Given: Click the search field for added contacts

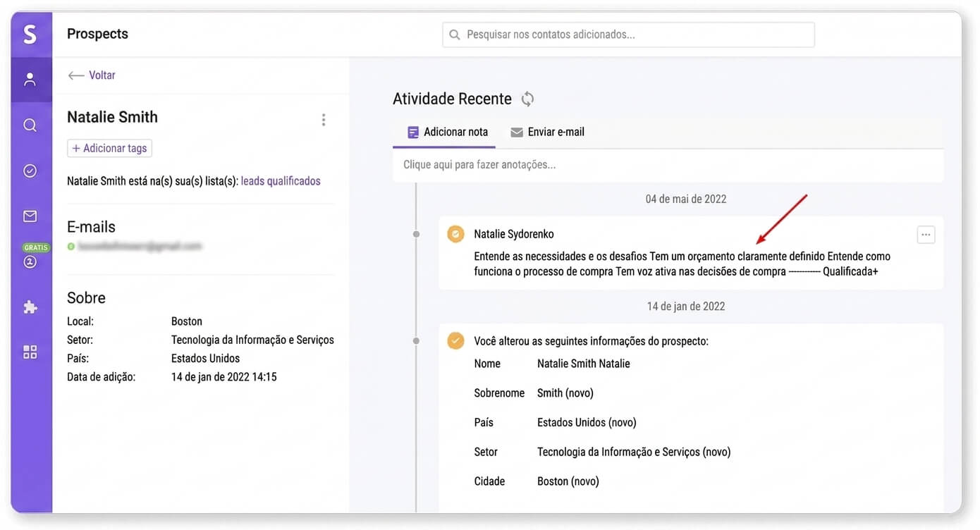Looking at the screenshot, I should [628, 35].
